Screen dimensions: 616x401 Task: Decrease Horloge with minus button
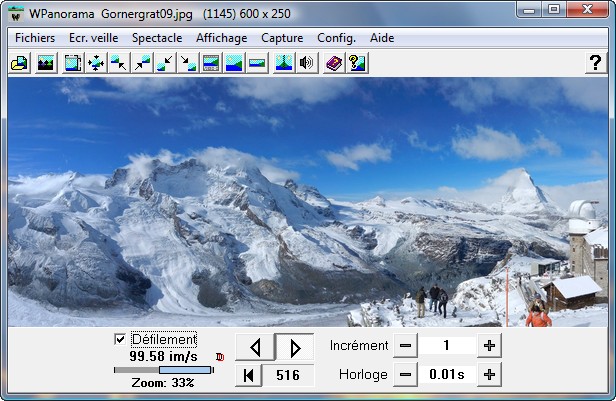pyautogui.click(x=405, y=375)
